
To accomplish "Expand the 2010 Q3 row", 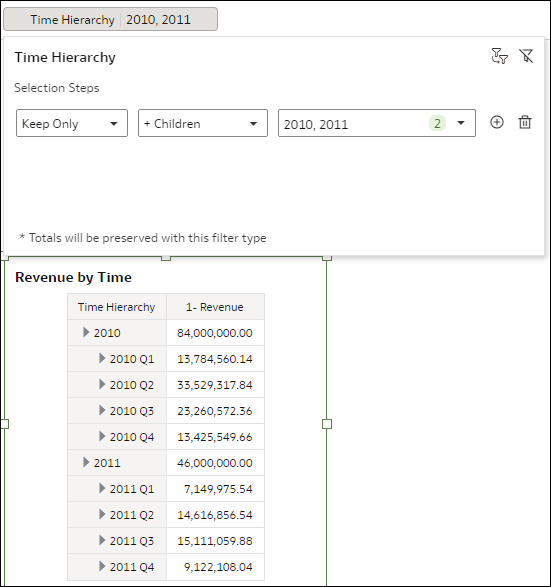I will point(102,410).
